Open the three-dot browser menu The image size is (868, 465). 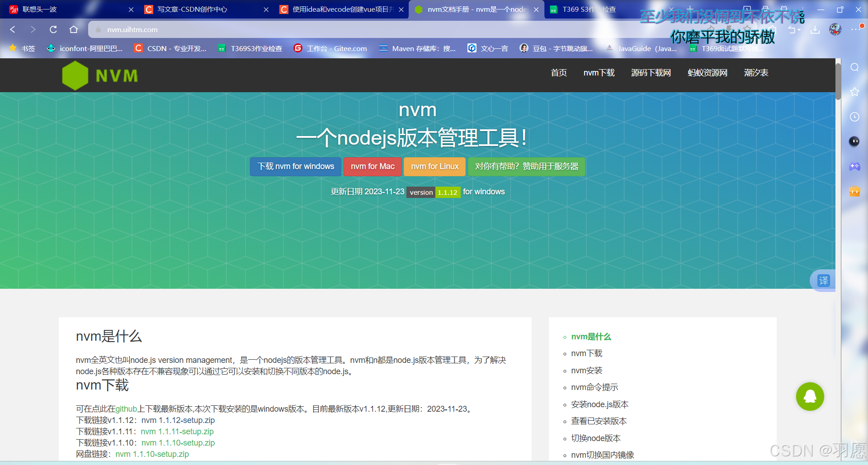(854, 29)
